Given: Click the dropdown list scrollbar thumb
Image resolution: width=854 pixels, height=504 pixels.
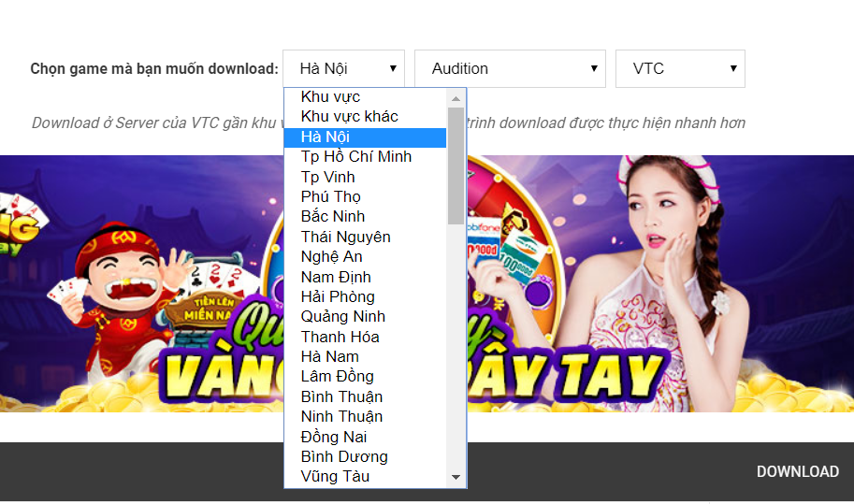Looking at the screenshot, I should coord(456,166).
